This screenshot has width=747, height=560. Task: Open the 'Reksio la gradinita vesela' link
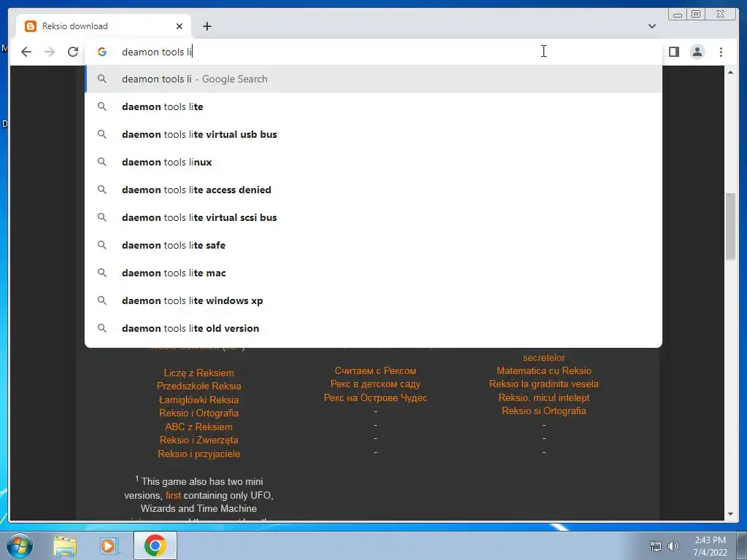(x=543, y=384)
